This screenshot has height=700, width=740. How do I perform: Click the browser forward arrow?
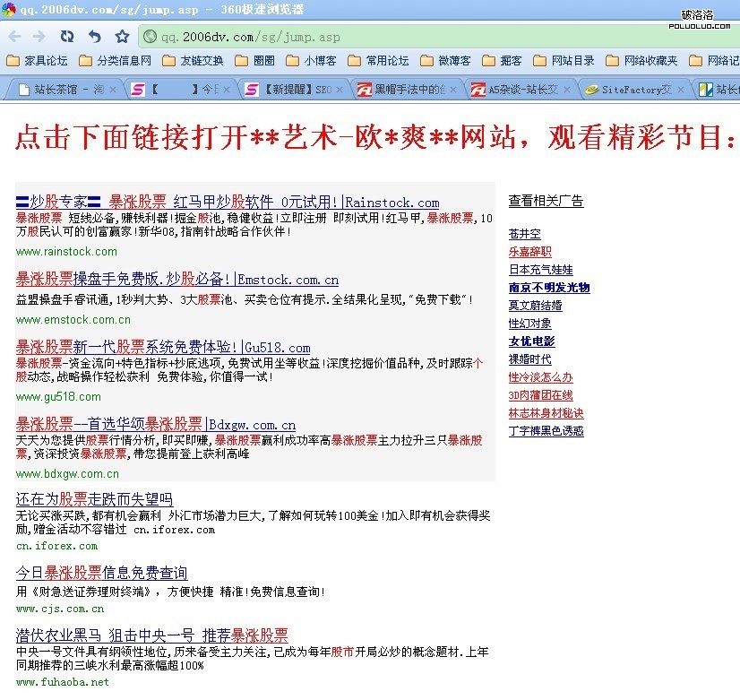coord(39,37)
